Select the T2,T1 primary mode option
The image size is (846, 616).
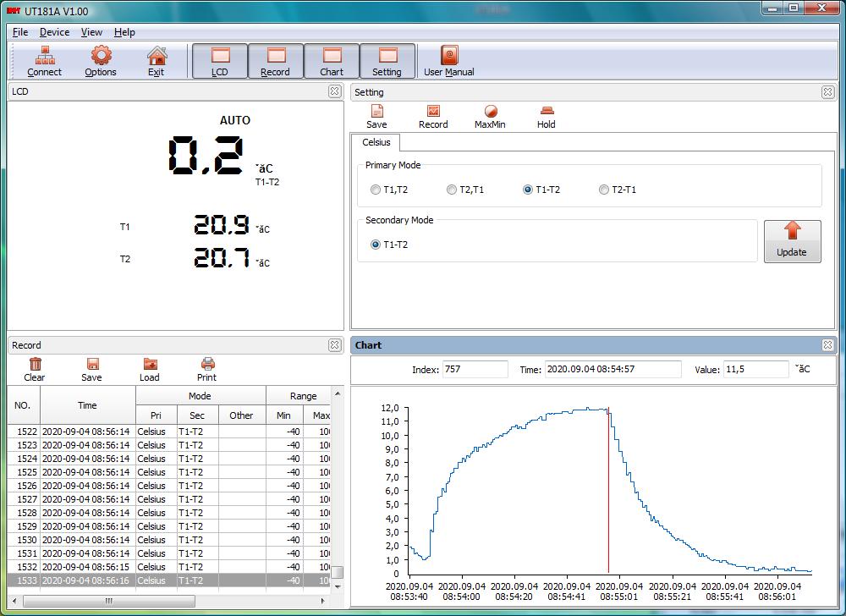[x=452, y=190]
